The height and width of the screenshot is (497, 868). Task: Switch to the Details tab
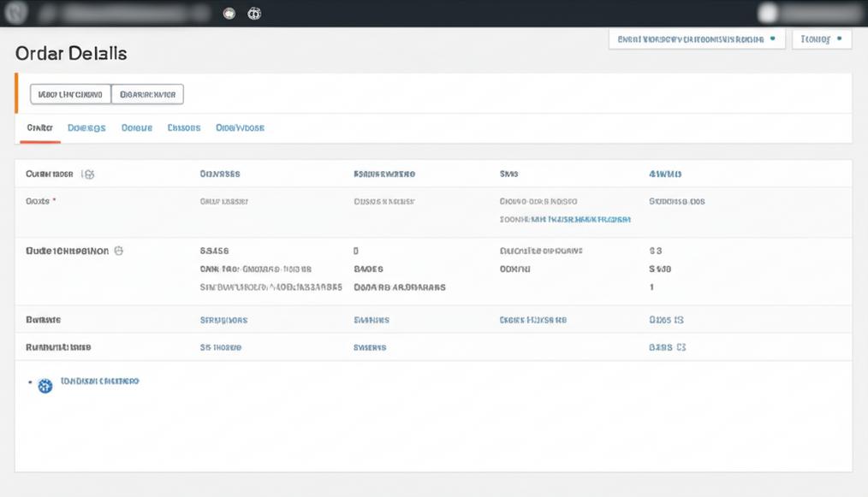coord(86,127)
